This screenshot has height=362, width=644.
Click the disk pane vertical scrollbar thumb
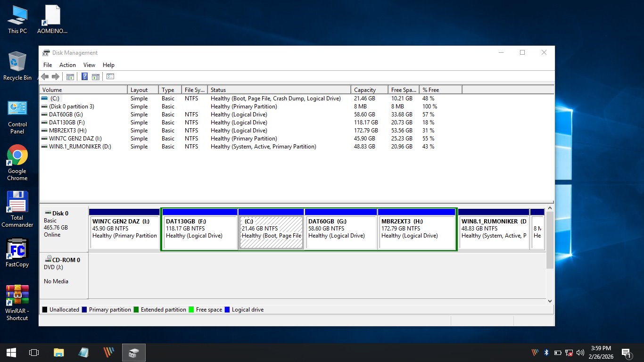point(550,240)
